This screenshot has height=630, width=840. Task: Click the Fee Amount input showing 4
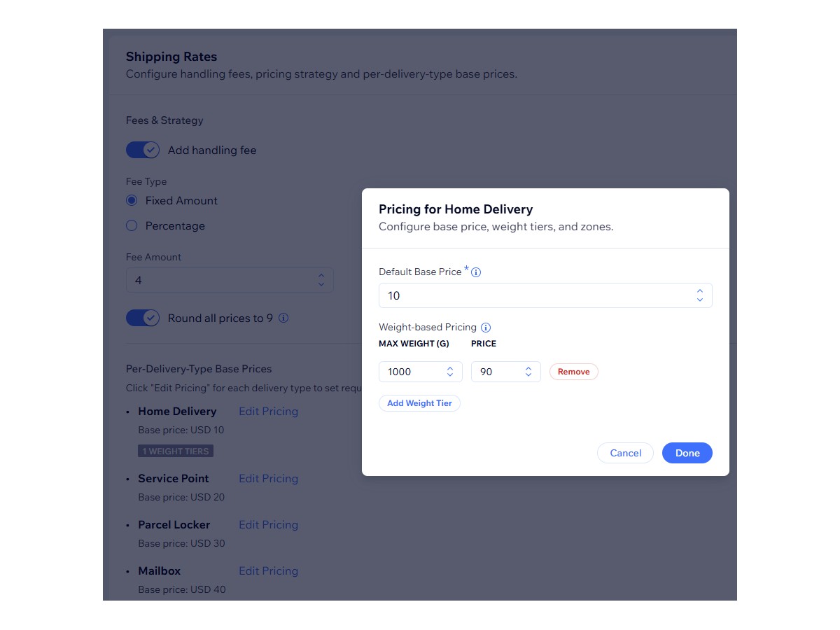point(230,280)
